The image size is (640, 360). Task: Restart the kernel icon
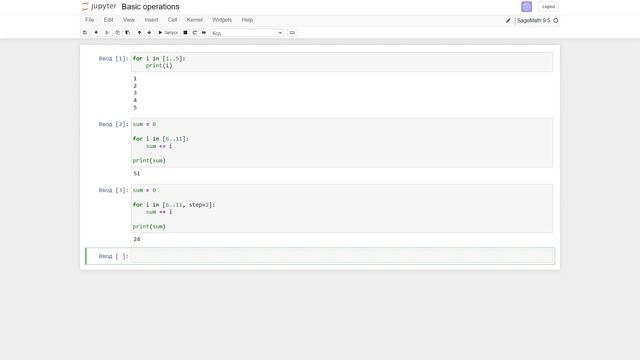tap(195, 33)
